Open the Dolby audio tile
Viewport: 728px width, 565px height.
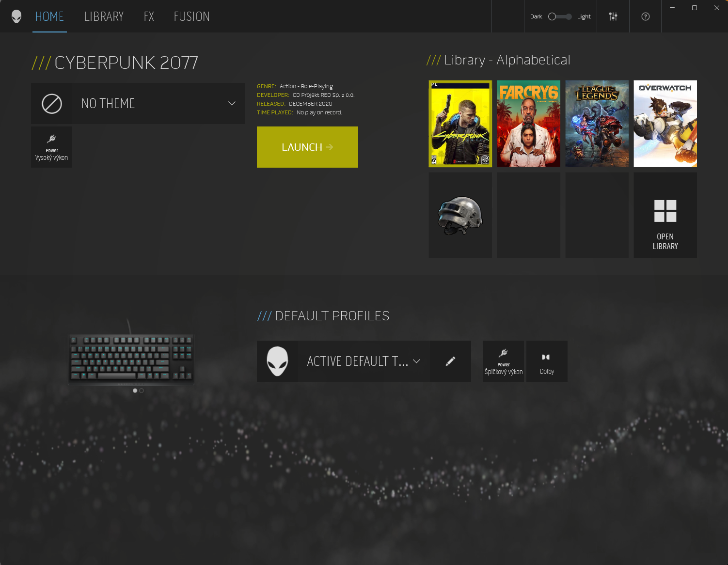(547, 361)
